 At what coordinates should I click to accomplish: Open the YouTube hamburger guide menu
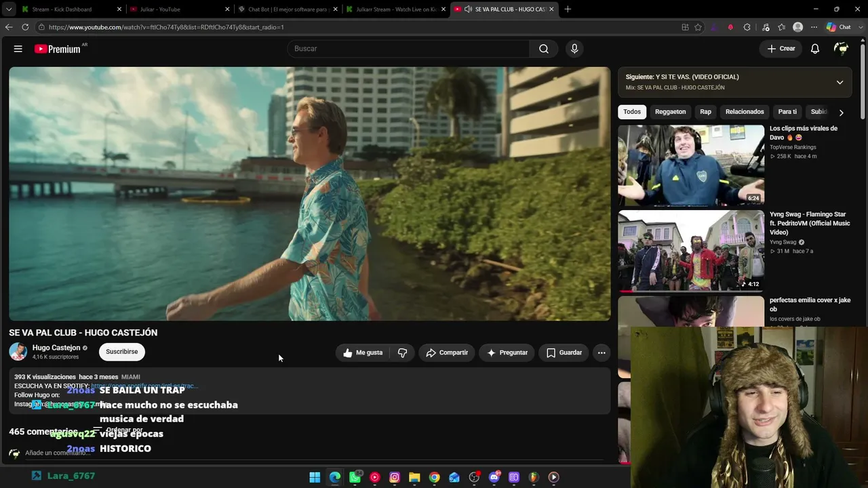pos(18,49)
